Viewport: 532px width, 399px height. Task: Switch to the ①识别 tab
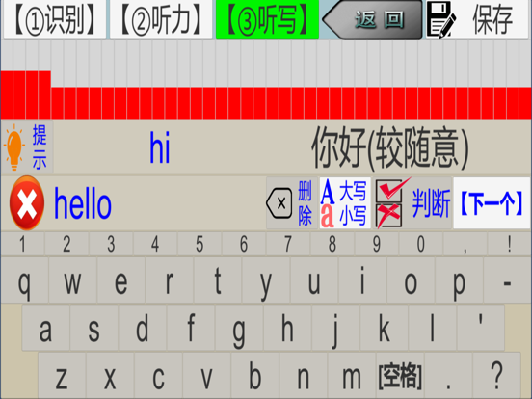[55, 19]
